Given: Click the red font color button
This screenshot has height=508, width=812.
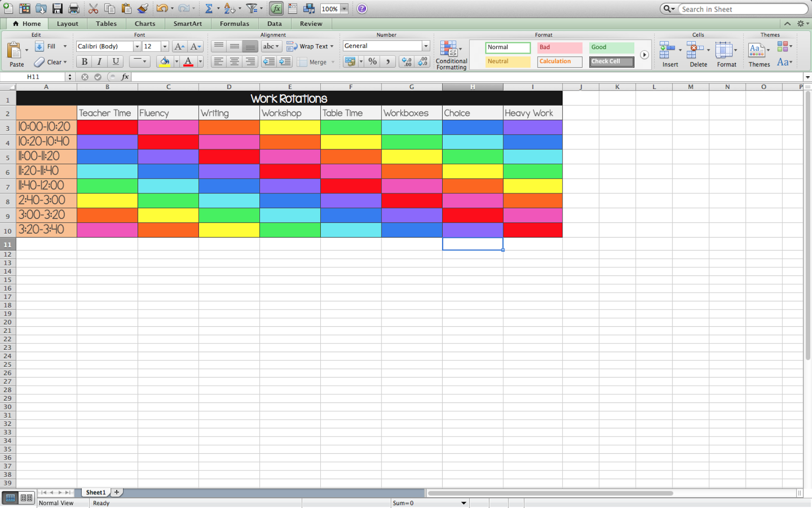Looking at the screenshot, I should [188, 61].
